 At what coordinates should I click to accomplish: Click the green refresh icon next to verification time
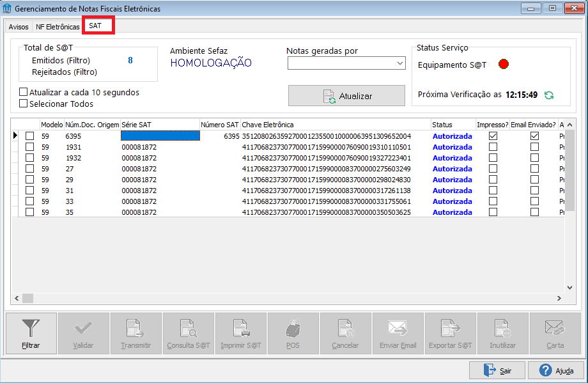[x=549, y=95]
